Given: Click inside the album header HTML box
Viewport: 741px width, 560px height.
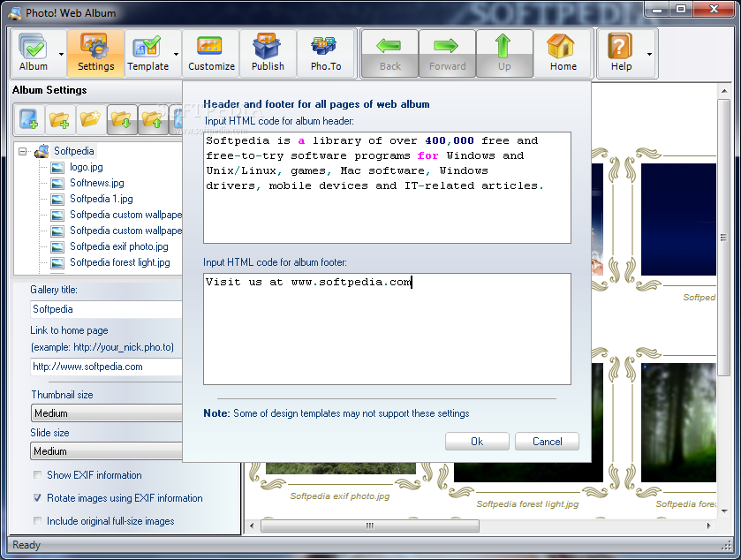Looking at the screenshot, I should coord(387,187).
